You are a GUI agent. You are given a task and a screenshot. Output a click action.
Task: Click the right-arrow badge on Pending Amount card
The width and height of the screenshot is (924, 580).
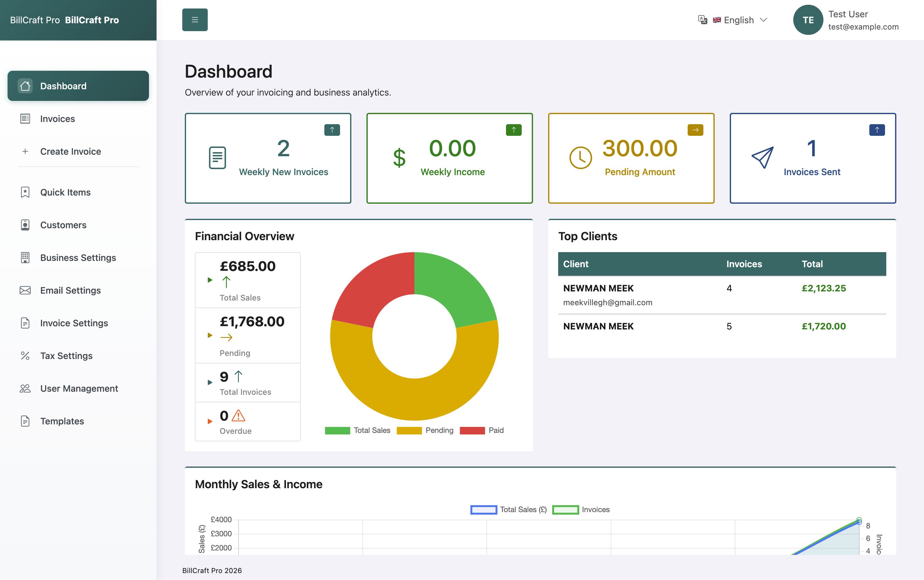coord(695,130)
